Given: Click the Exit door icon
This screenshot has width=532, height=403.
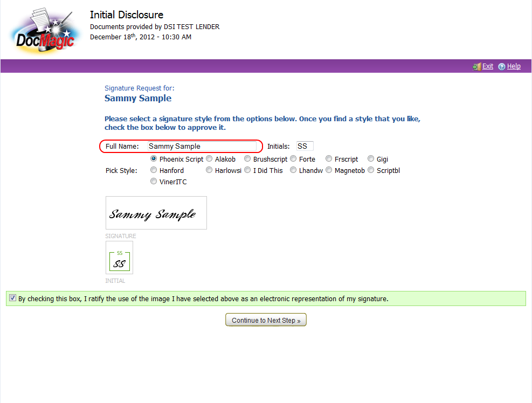Looking at the screenshot, I should click(476, 67).
